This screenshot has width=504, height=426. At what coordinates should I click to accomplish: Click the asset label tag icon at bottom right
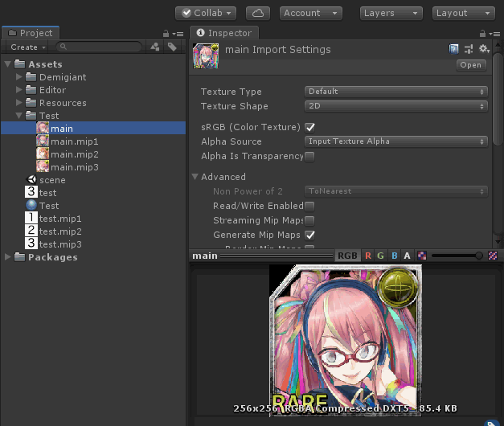(491, 423)
